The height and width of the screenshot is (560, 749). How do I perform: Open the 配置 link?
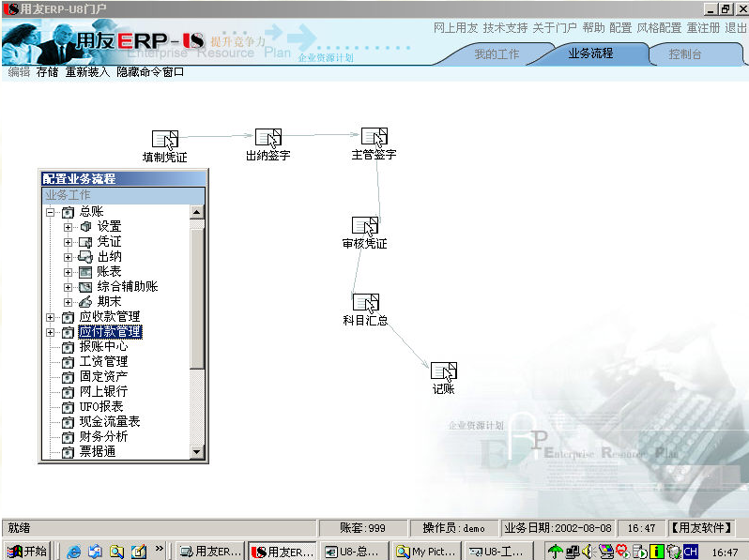pos(620,28)
